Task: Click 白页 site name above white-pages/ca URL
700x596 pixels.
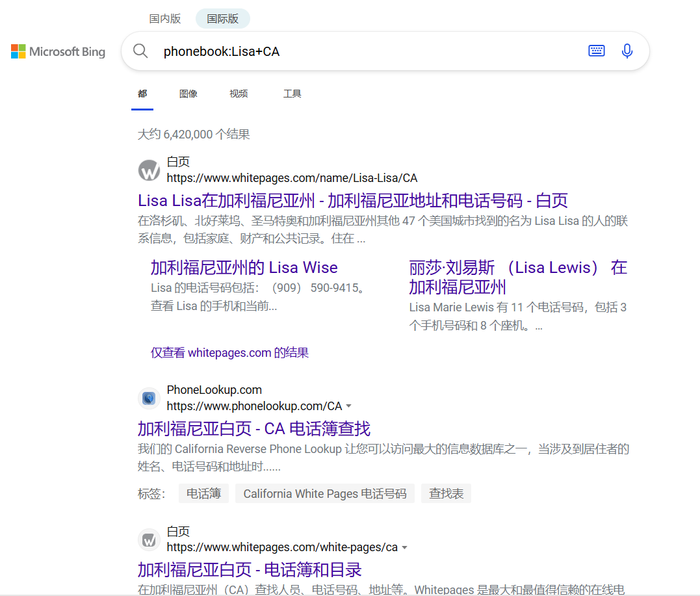Action: click(x=178, y=531)
